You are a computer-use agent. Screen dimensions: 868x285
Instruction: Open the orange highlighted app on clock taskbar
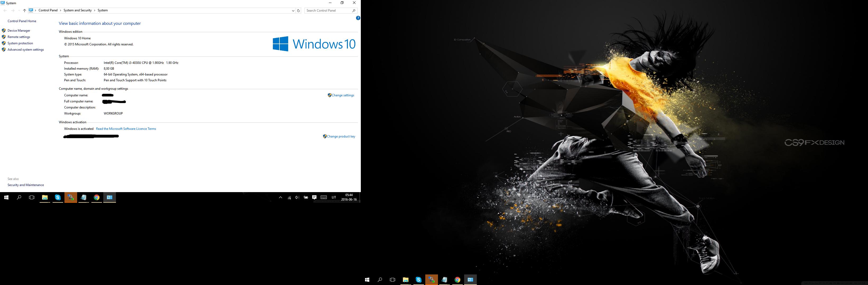(71, 197)
